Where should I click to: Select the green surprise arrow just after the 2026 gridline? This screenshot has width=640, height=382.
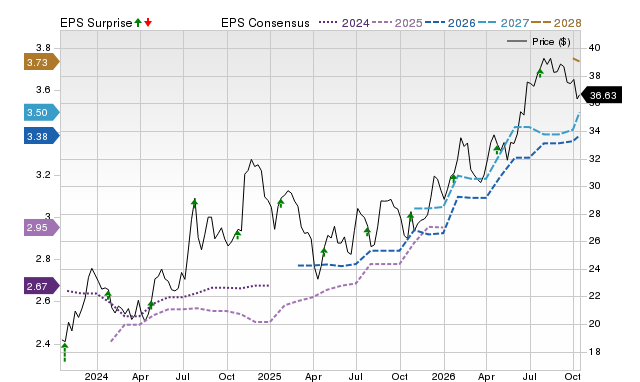pos(453,178)
